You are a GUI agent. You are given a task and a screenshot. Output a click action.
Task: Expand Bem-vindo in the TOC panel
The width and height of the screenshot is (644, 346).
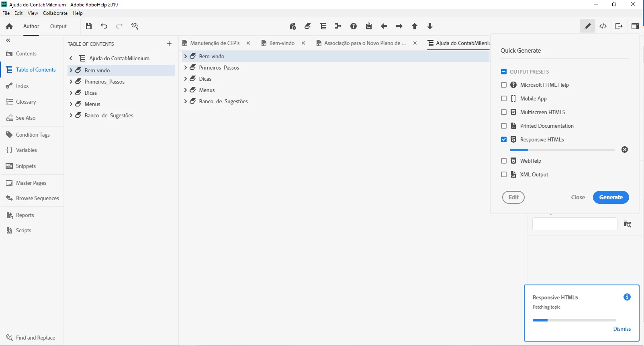(71, 70)
